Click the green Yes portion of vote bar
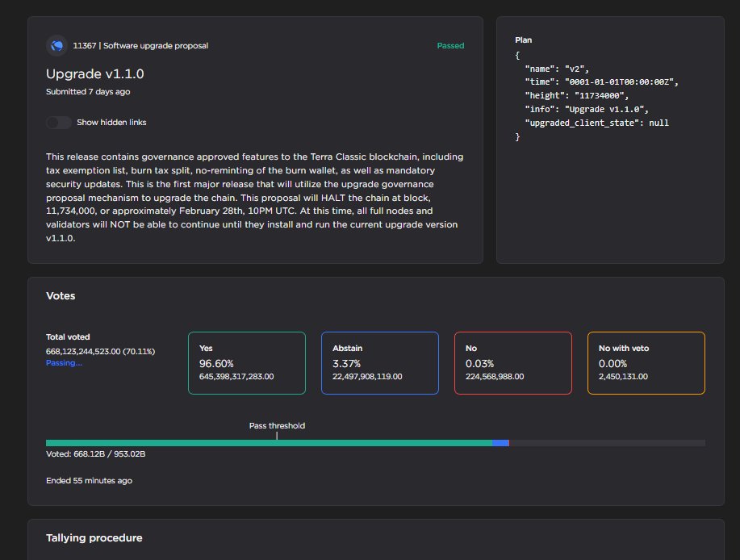 pyautogui.click(x=269, y=443)
